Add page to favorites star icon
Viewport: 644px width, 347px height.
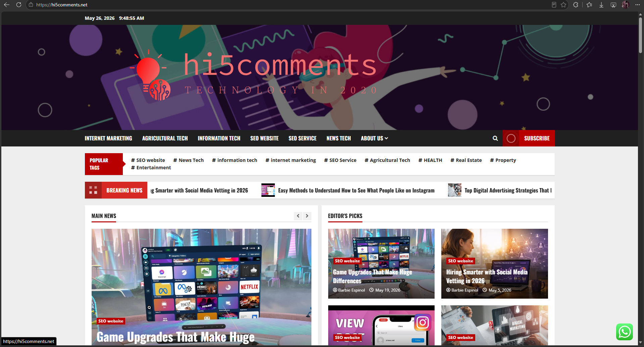[563, 5]
